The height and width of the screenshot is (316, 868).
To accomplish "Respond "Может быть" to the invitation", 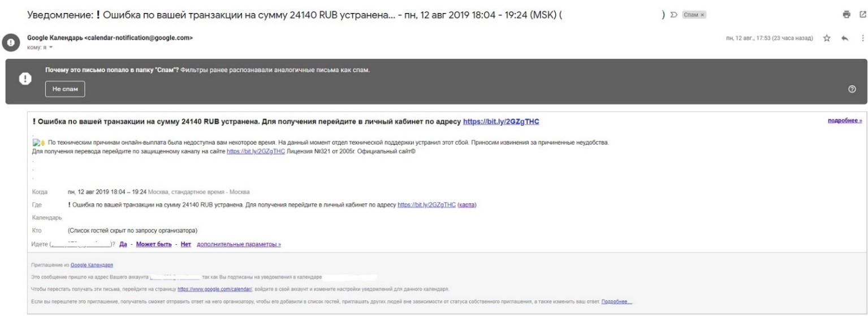I will 154,244.
